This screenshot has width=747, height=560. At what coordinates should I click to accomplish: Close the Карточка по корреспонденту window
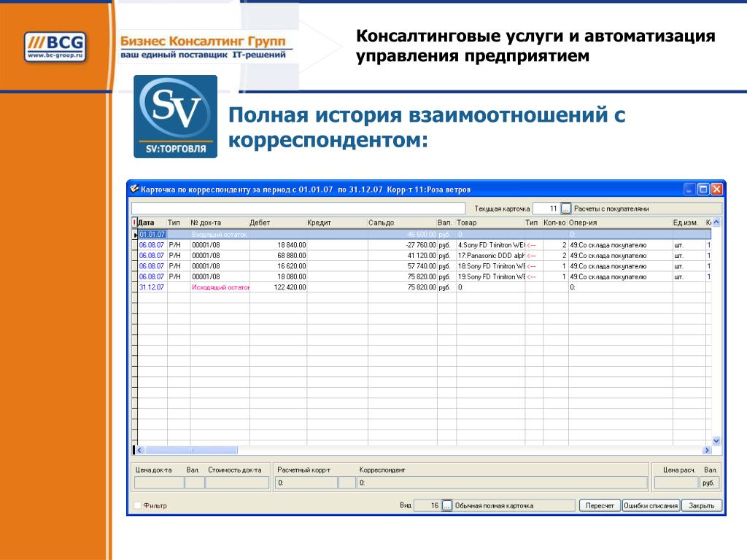click(716, 189)
